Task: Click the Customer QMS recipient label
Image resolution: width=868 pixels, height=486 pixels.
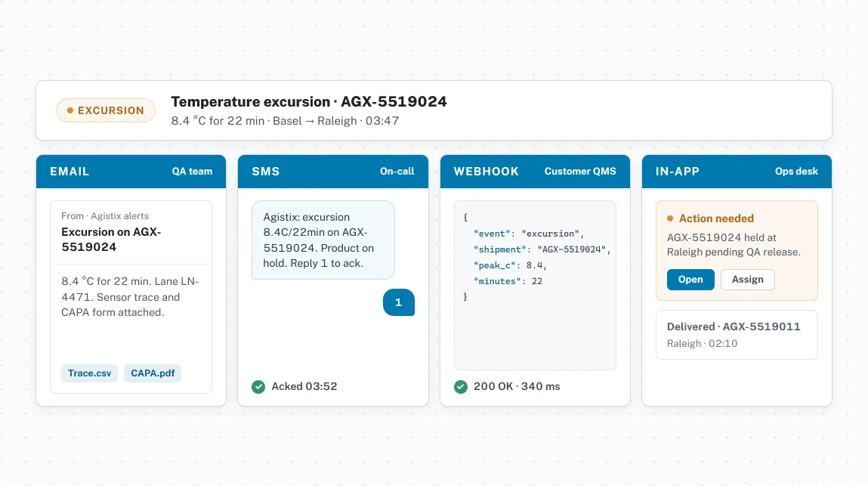Action: tap(580, 172)
